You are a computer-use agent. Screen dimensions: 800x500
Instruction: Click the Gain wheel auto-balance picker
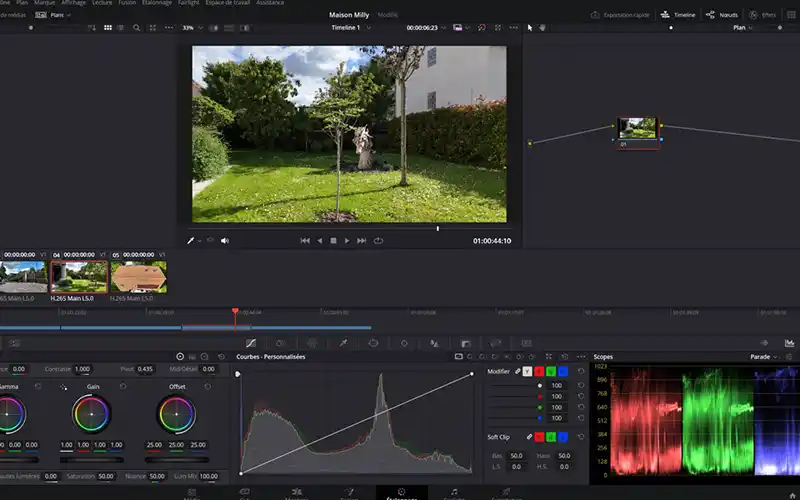64,387
